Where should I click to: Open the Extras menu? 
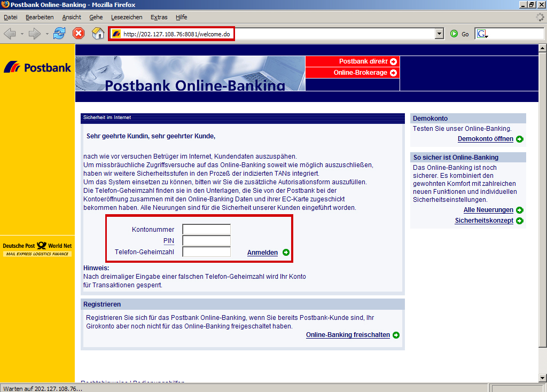coord(159,17)
